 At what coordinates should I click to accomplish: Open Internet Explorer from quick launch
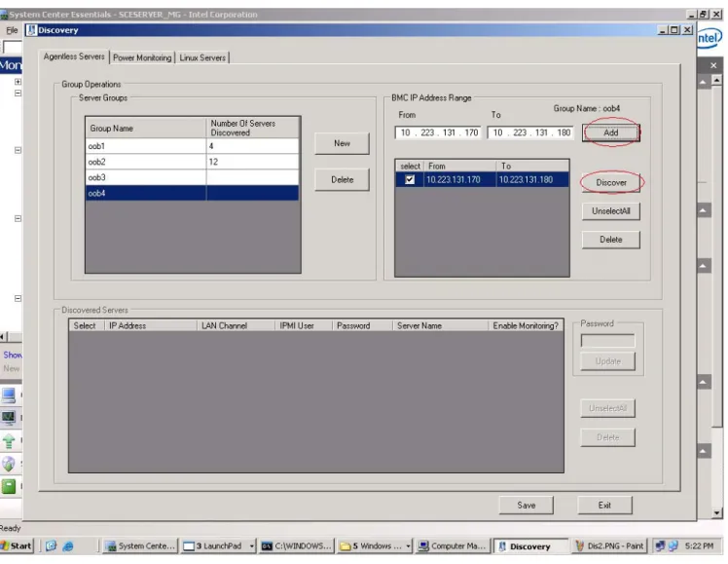coord(68,546)
